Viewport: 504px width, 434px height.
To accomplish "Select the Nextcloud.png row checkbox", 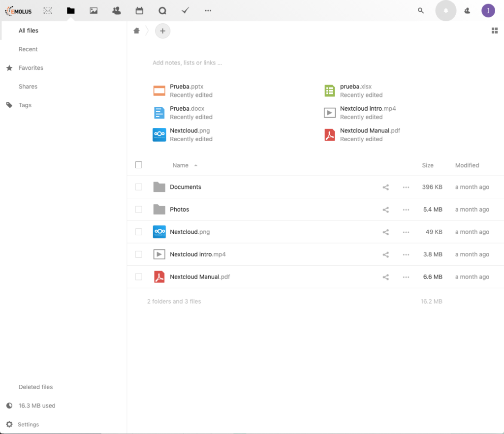I will 138,232.
